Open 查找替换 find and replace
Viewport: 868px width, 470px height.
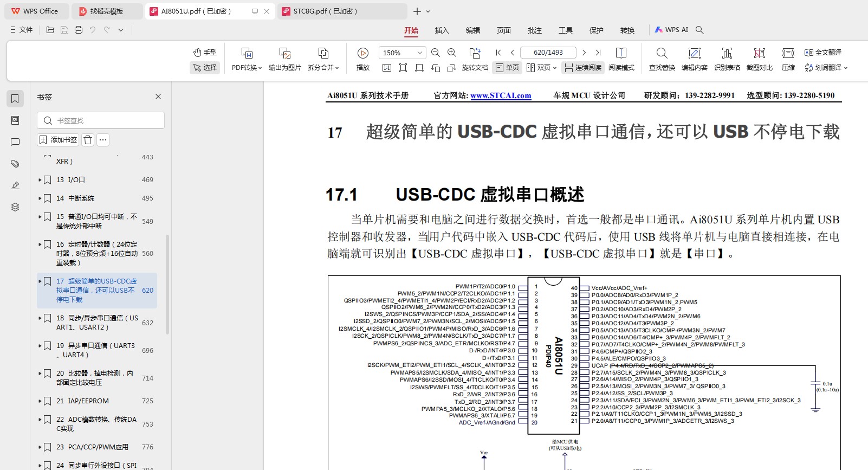pos(662,60)
